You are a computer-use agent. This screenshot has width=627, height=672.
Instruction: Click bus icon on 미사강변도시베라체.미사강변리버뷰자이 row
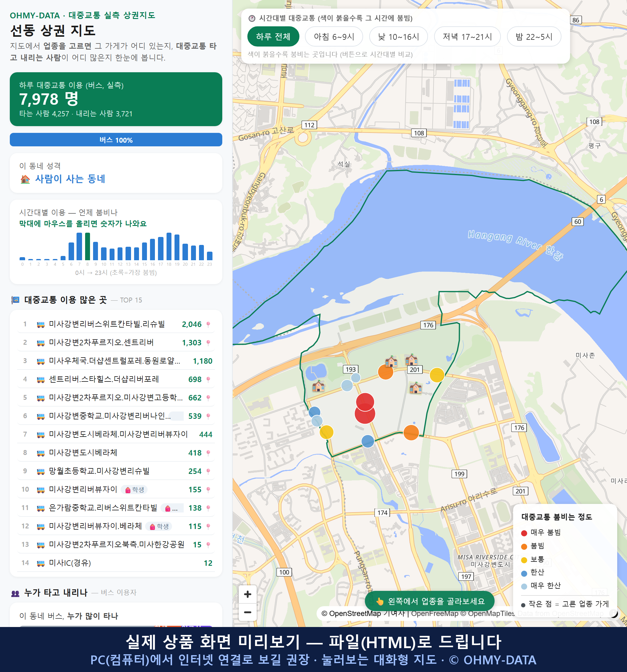click(x=40, y=434)
